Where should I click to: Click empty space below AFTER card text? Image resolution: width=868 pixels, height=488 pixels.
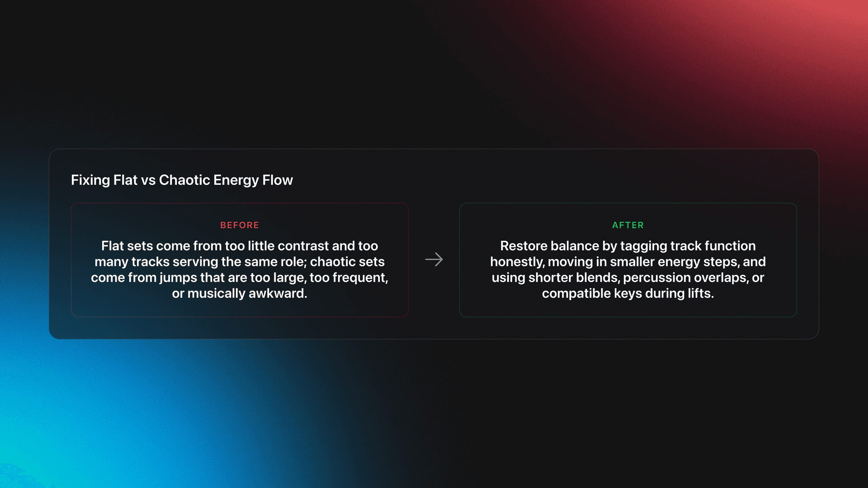(627, 309)
